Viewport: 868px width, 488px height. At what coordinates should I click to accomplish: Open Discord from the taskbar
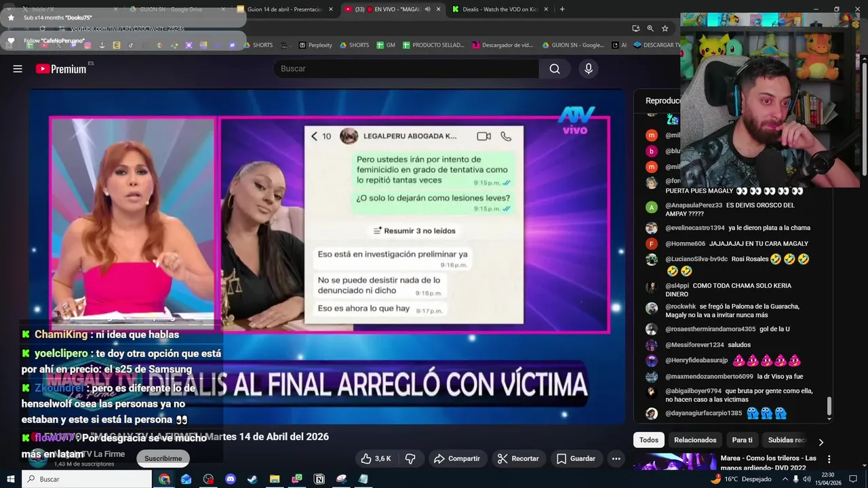230,479
